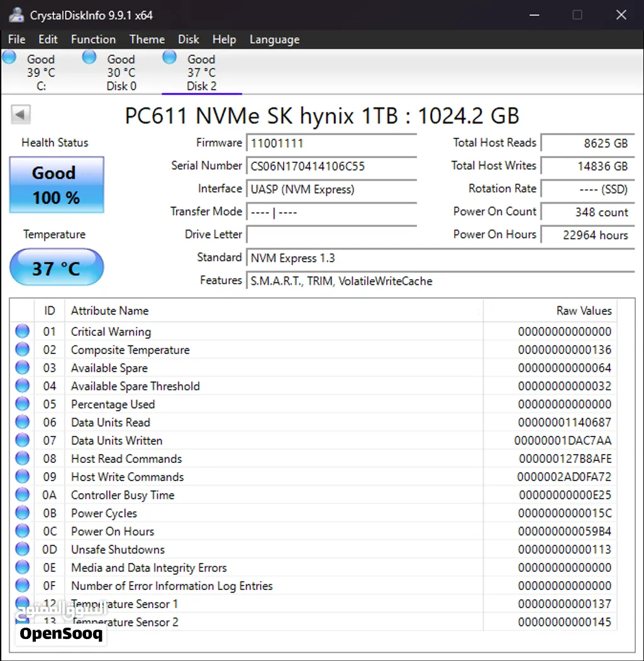Switch to the Disk 2 tab
644x661 pixels.
tap(201, 72)
